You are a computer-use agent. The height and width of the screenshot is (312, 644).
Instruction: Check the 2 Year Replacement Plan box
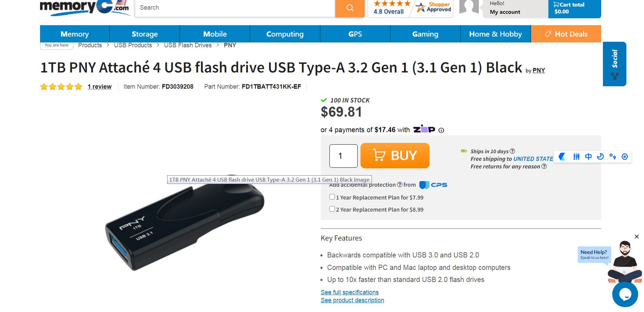pyautogui.click(x=332, y=209)
